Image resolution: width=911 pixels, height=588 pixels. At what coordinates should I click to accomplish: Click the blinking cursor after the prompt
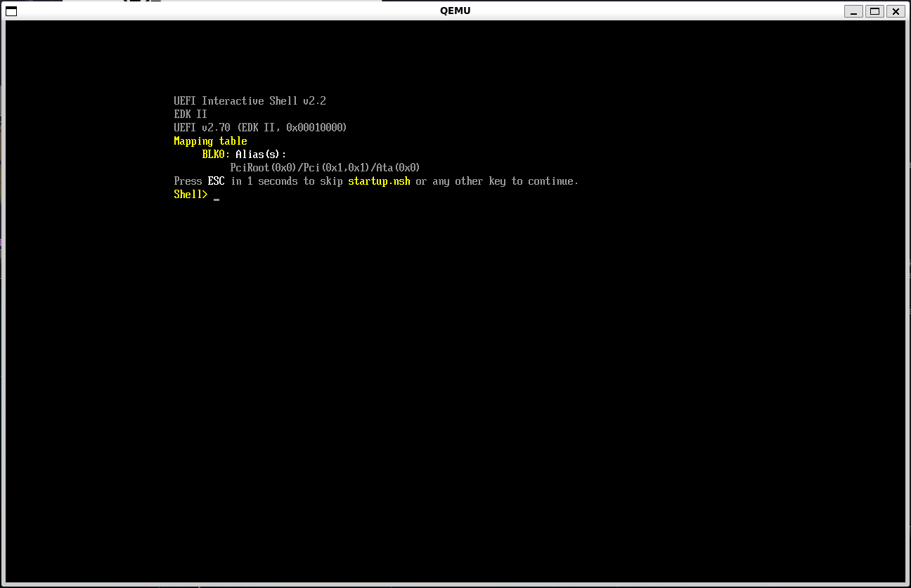(x=217, y=198)
